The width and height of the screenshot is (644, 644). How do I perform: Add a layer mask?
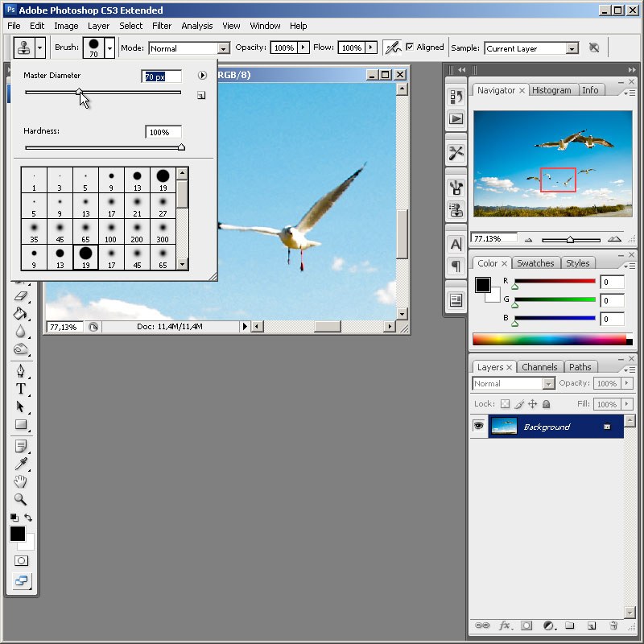526,625
